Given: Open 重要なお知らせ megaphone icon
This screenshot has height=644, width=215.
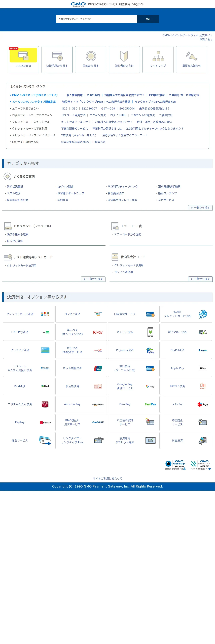Looking at the screenshot, I should tap(192, 56).
